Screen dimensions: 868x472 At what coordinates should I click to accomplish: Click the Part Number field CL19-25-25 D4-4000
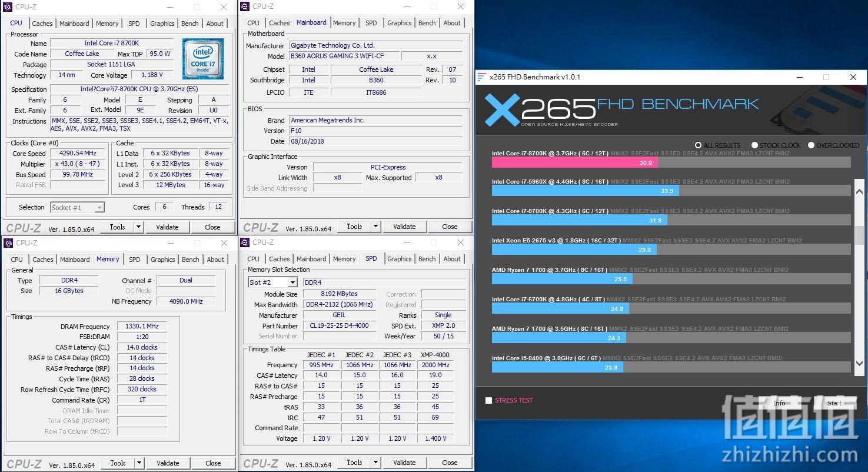point(340,325)
